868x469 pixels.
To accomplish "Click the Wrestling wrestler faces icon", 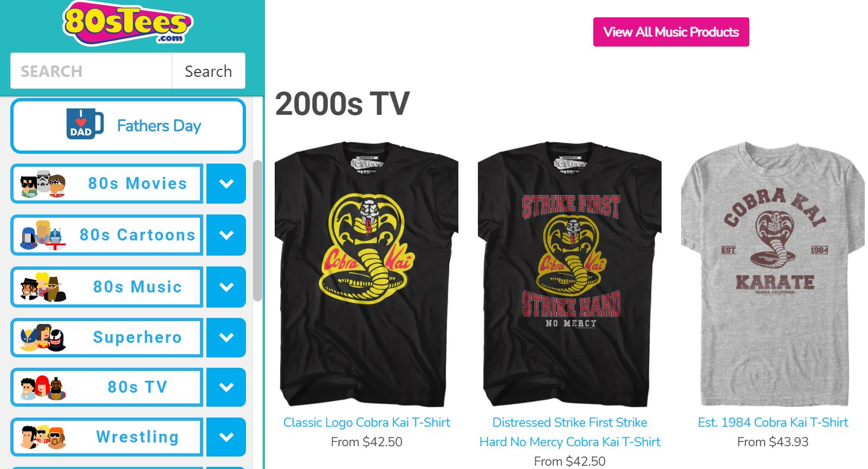I will pyautogui.click(x=43, y=437).
